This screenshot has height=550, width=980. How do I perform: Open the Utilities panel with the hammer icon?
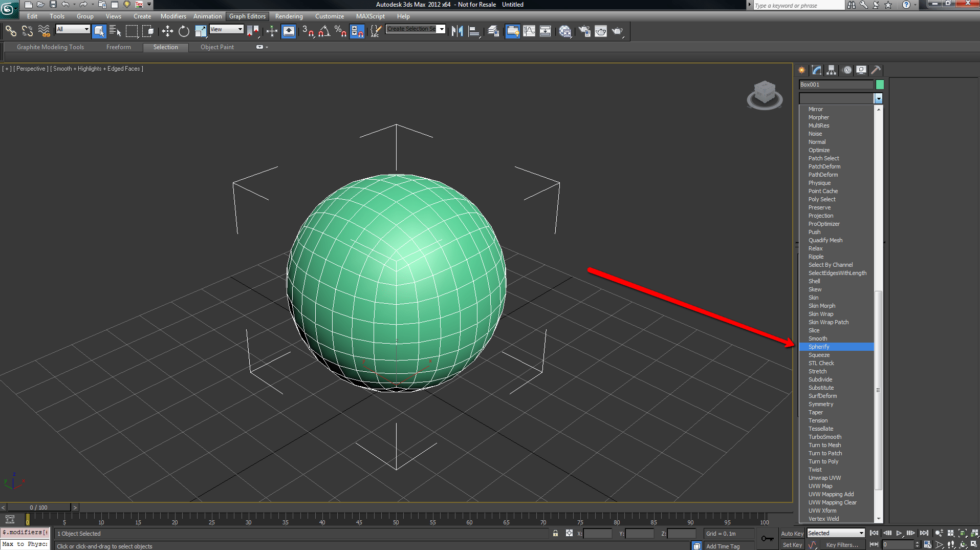[876, 70]
